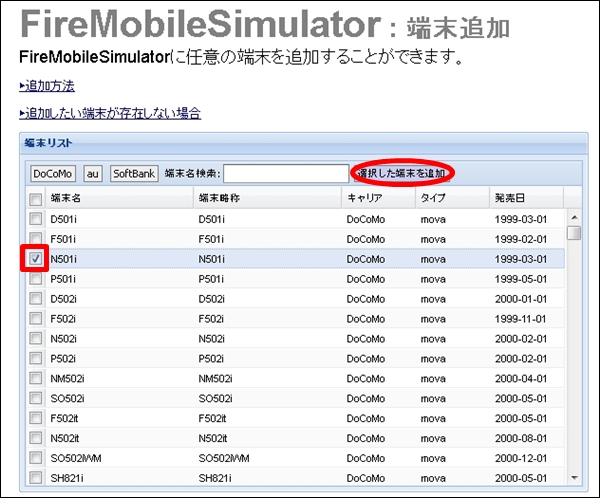Check the SH821i row checkbox

pos(36,478)
